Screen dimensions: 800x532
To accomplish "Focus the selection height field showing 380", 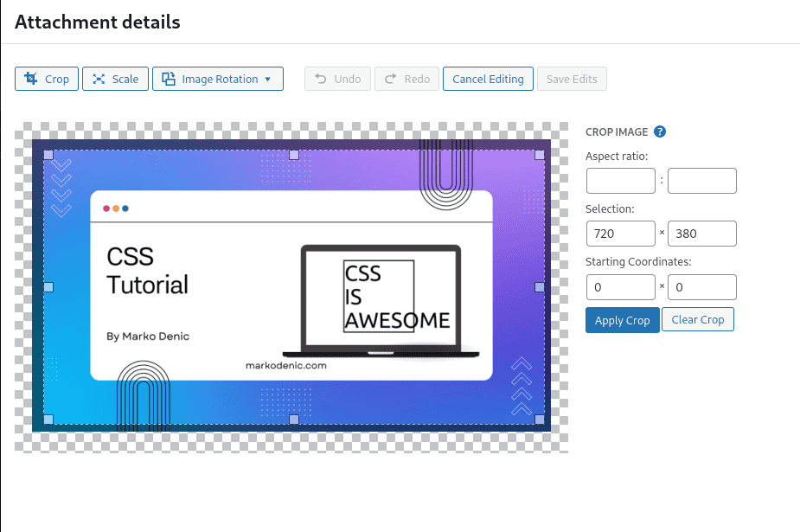I will pos(701,234).
